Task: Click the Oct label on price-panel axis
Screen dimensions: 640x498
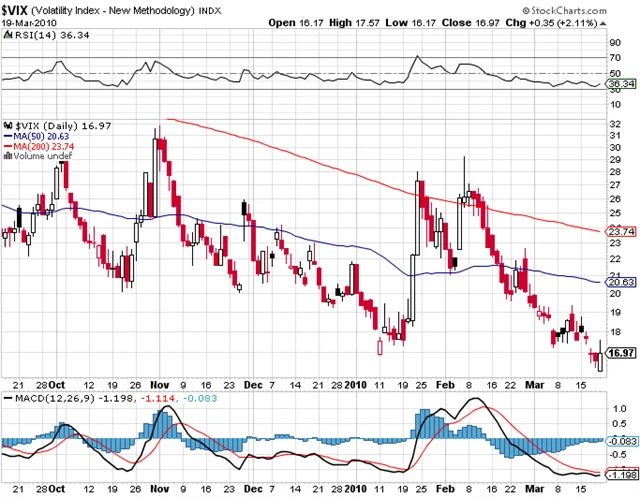Action: pyautogui.click(x=57, y=385)
